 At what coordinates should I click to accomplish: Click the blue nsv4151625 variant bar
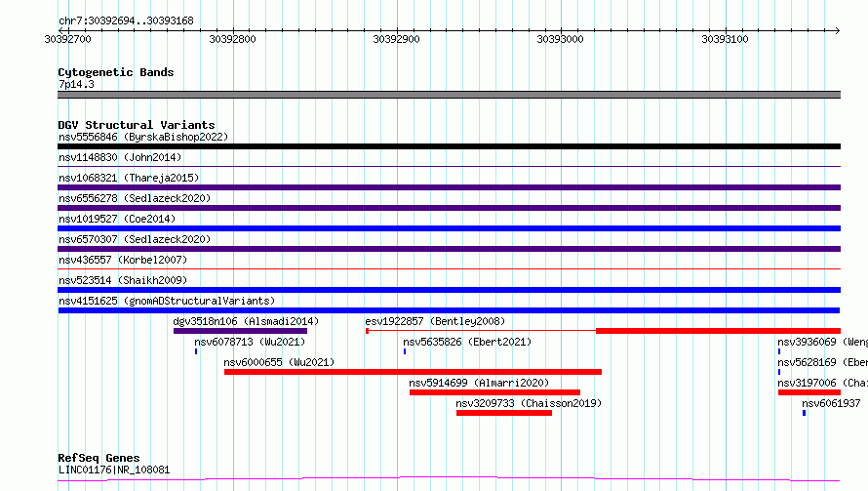click(449, 310)
